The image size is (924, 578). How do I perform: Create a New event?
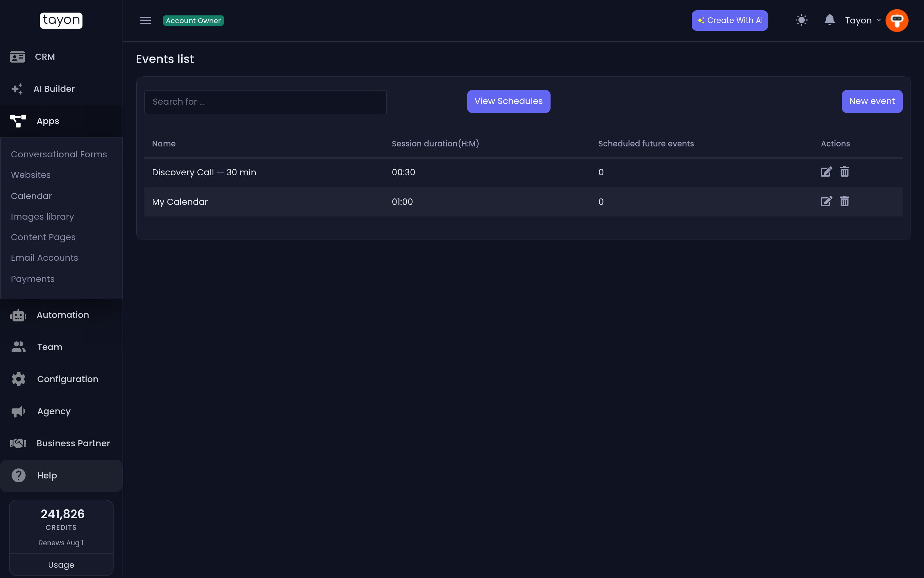[x=872, y=101]
